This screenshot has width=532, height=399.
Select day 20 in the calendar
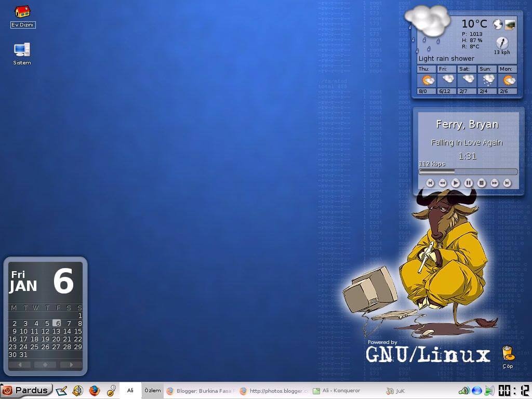tap(56, 339)
